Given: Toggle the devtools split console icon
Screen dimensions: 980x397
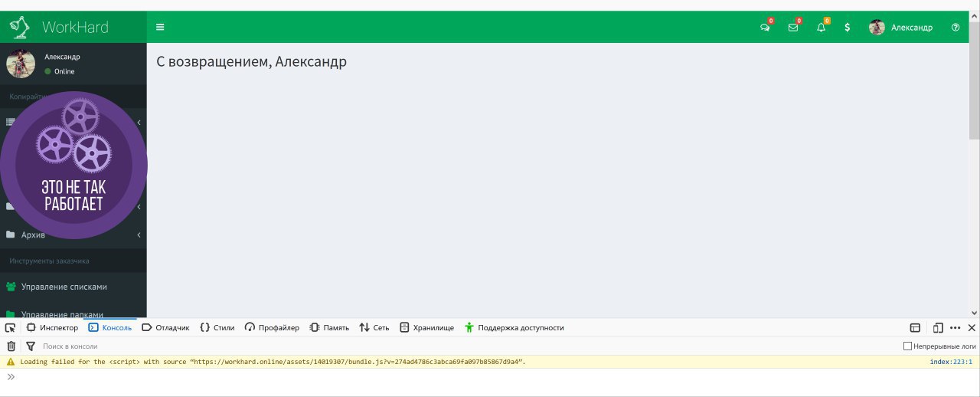Looking at the screenshot, I should [x=915, y=327].
